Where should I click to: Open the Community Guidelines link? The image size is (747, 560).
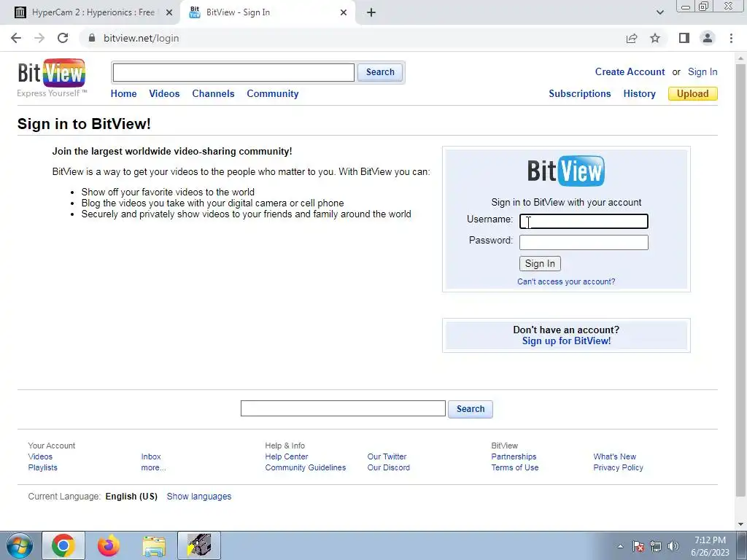306,467
